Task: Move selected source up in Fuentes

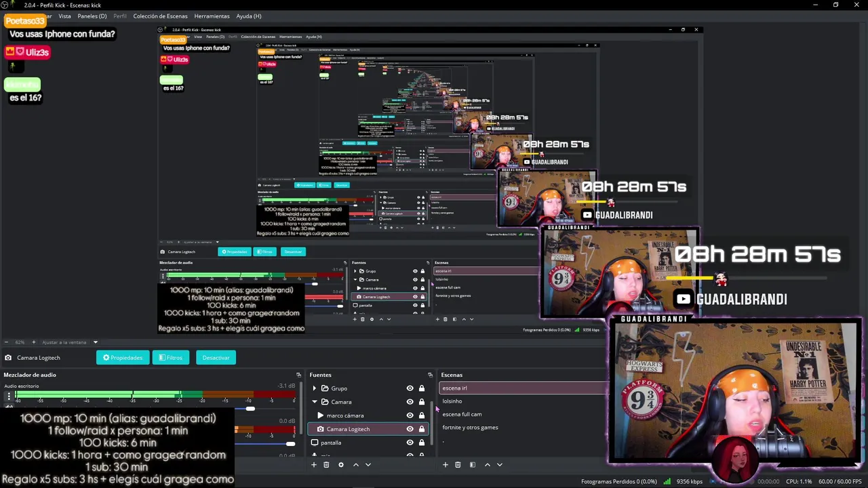Action: 356,465
